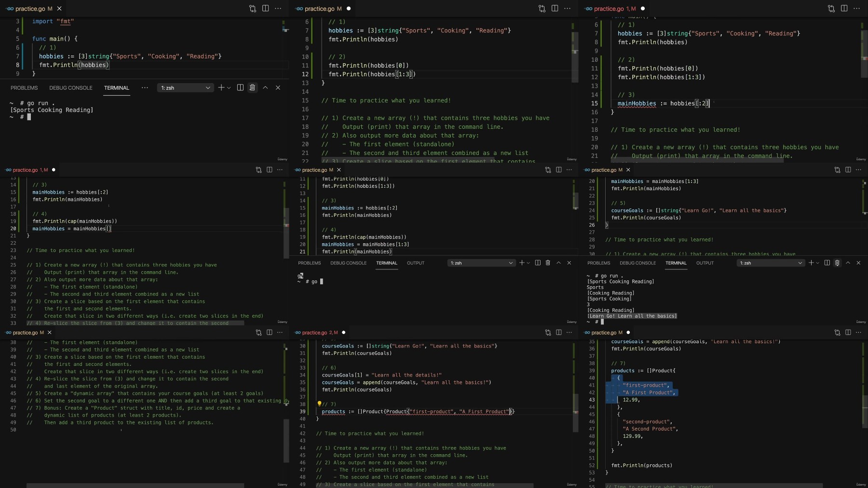This screenshot has width=868, height=488.
Task: Open more actions ellipsis for practice.go 2, M editor
Action: [569, 333]
